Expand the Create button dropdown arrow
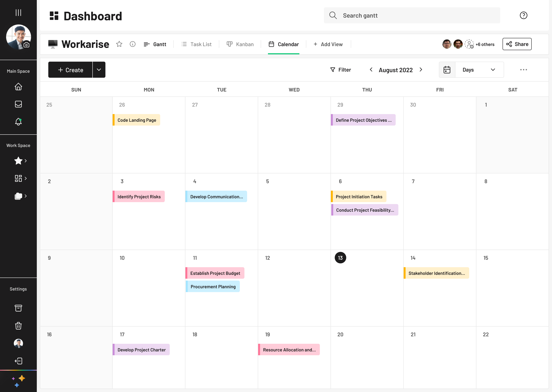This screenshot has height=392, width=552. point(99,70)
